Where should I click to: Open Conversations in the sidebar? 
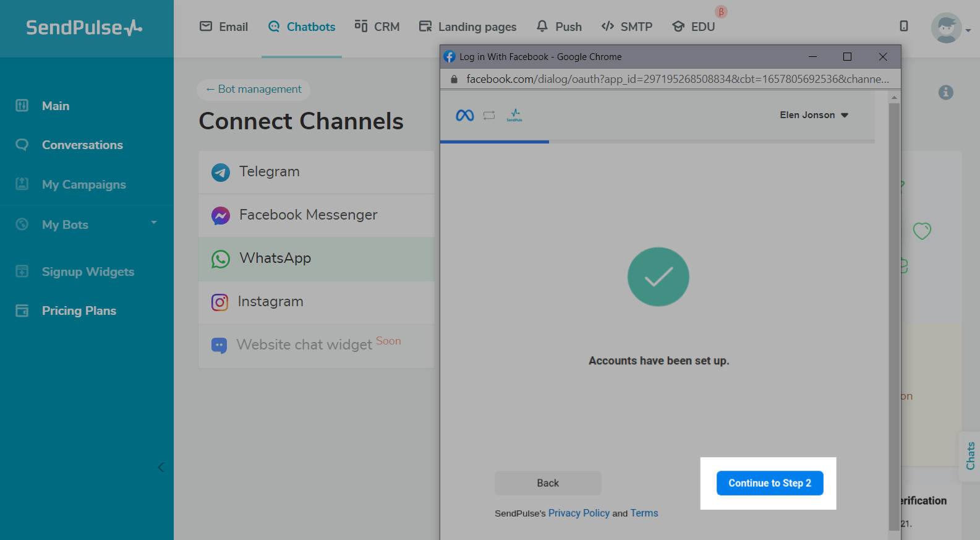(x=82, y=145)
